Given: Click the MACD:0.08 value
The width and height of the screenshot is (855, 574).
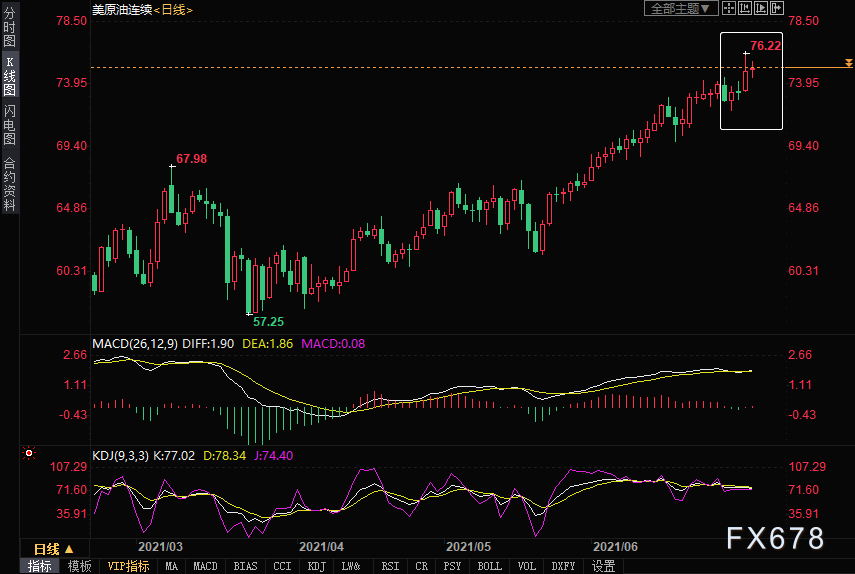Looking at the screenshot, I should point(333,344).
